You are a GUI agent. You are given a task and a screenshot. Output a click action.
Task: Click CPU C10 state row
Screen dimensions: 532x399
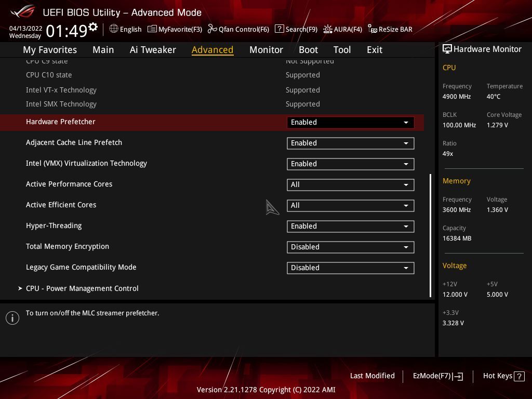pyautogui.click(x=212, y=75)
